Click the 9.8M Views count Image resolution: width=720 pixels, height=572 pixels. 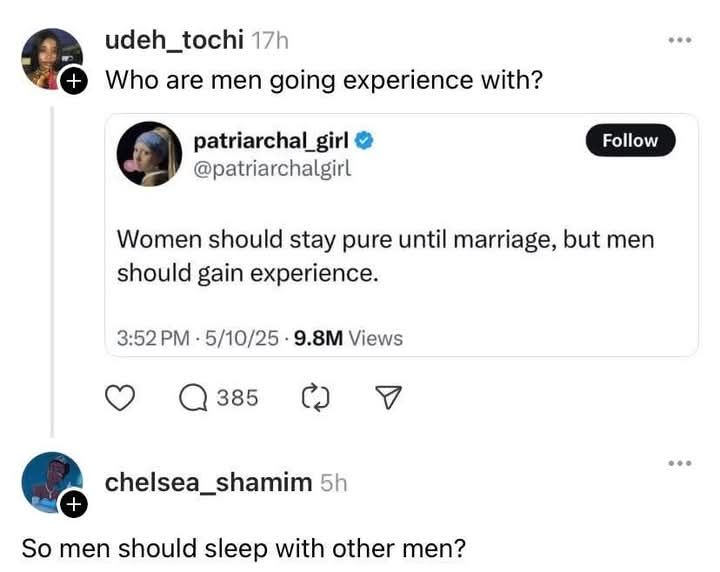[348, 338]
